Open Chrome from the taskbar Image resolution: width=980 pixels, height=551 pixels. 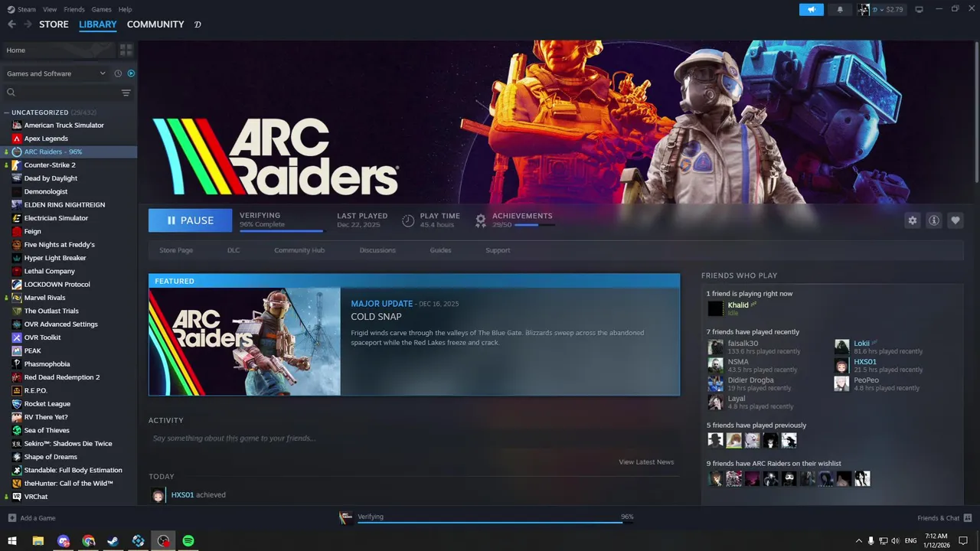point(89,541)
